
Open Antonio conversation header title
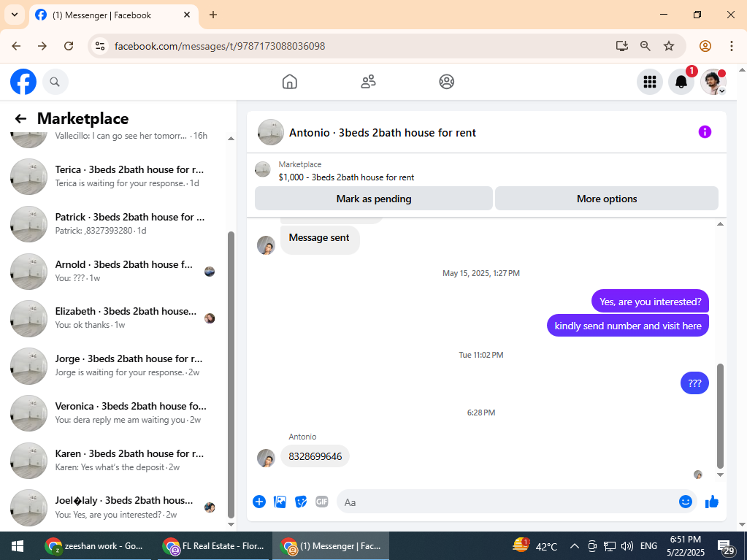click(382, 132)
